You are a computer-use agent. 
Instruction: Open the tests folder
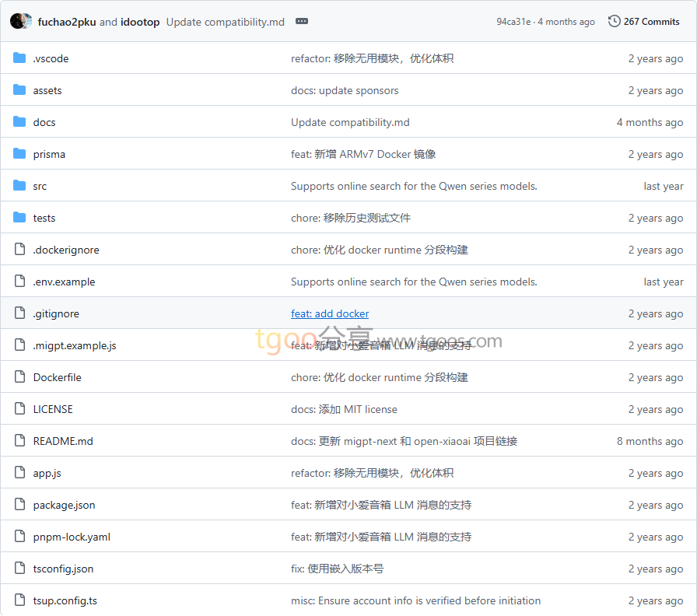tap(44, 218)
